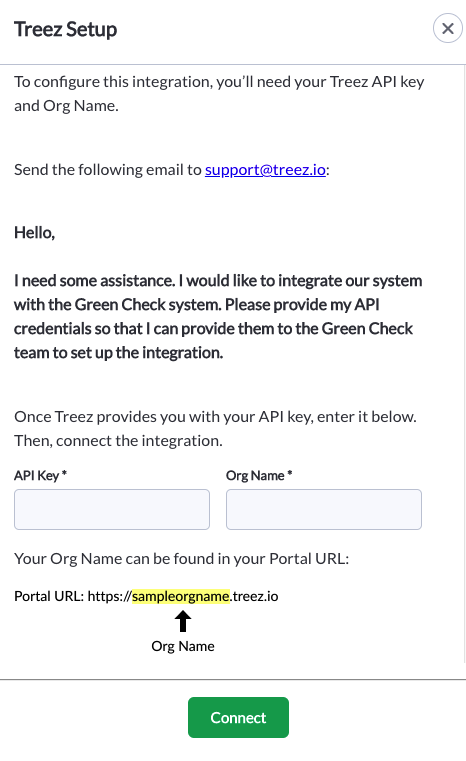Screen dimensions: 466x761
Task: Click the vertical scrollbar on the dialog's right edge
Action: pos(465,364)
